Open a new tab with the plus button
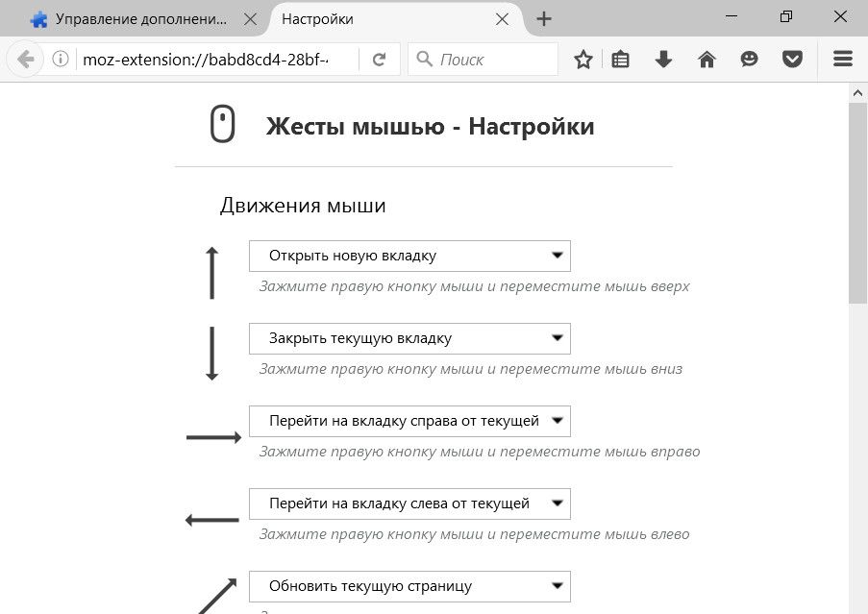The height and width of the screenshot is (614, 868). [x=544, y=19]
